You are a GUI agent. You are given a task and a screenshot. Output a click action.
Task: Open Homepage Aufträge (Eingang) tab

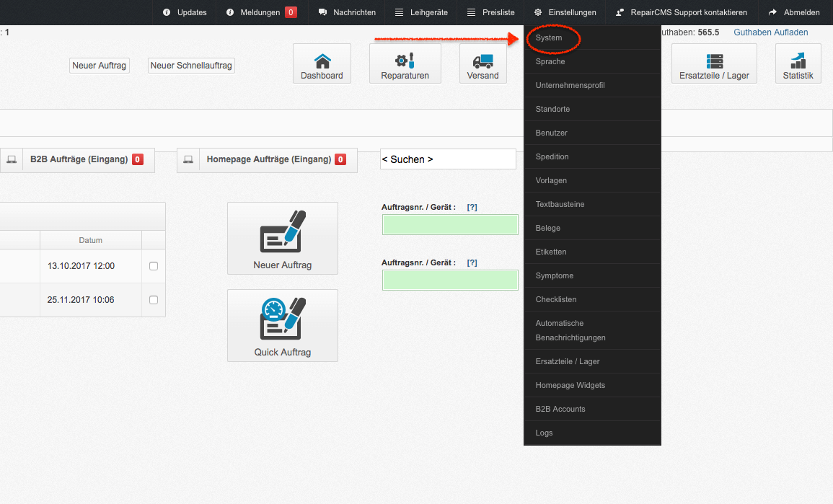coord(268,160)
